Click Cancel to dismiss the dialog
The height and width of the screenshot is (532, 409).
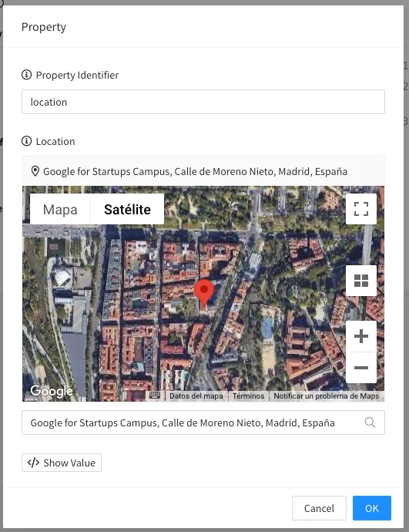tap(319, 508)
